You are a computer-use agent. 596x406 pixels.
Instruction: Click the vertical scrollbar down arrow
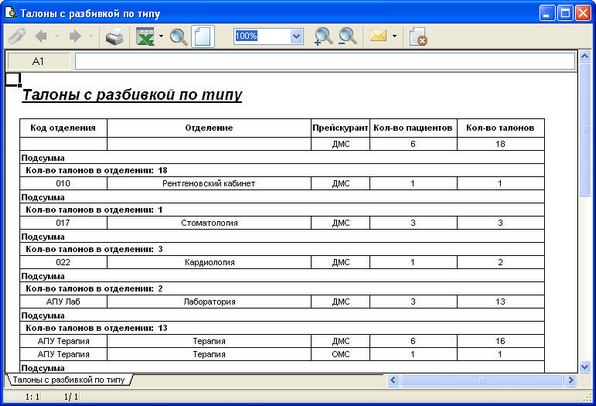coord(585,367)
